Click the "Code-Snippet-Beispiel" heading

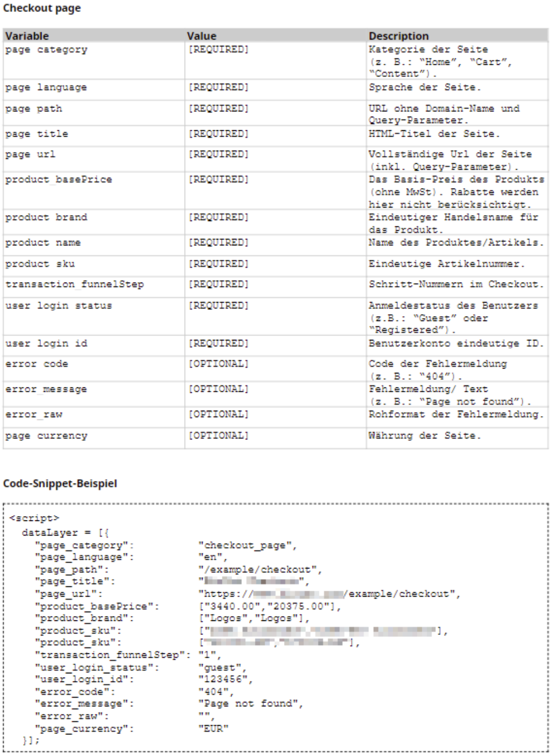pos(60,484)
